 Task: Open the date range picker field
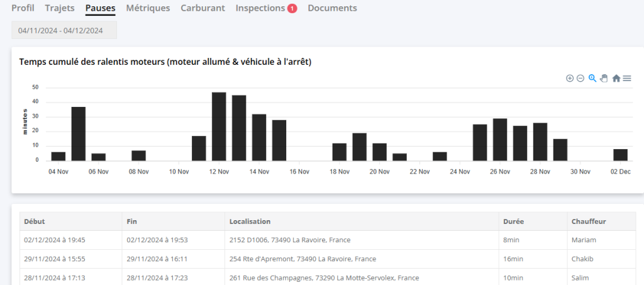point(64,30)
